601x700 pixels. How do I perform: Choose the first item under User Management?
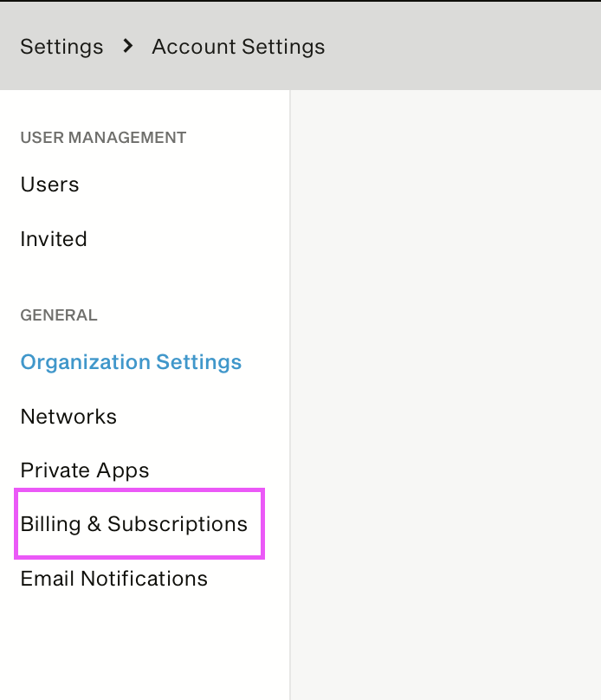click(49, 185)
